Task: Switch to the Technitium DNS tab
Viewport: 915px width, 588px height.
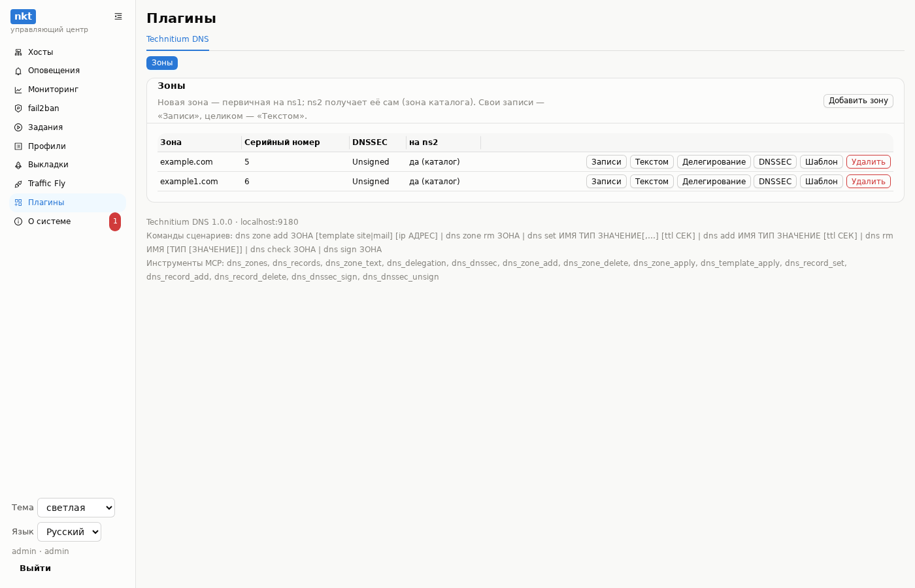Action: click(178, 39)
